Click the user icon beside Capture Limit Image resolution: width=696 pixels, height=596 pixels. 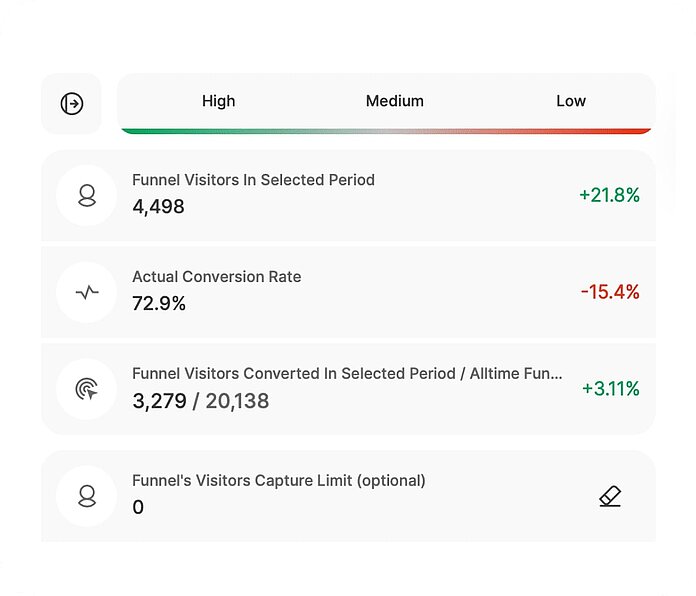[x=87, y=496]
